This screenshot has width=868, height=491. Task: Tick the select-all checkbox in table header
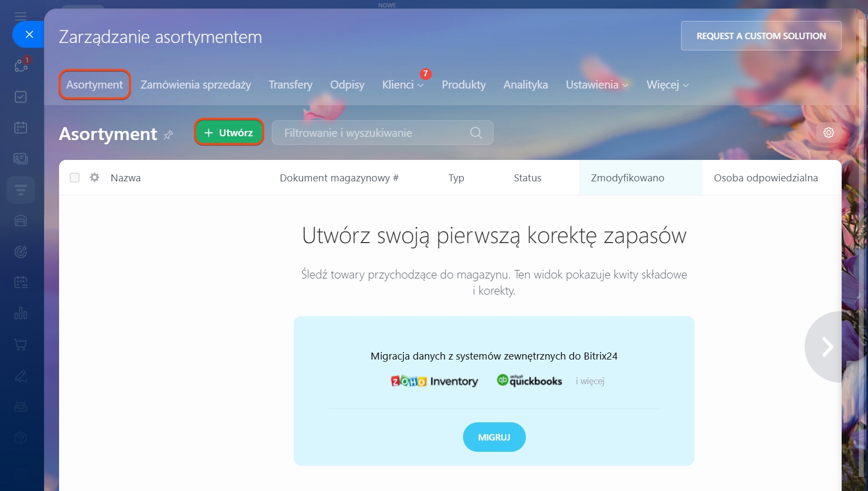pyautogui.click(x=75, y=178)
